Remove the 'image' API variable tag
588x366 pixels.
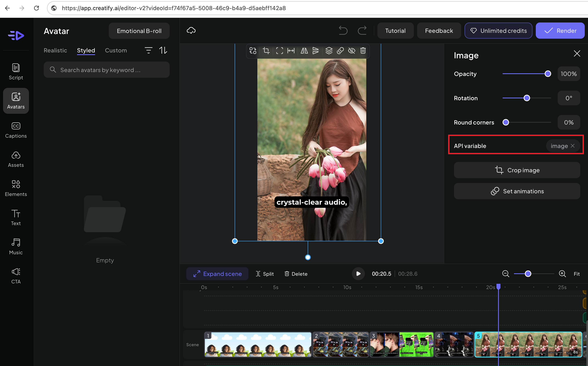point(572,146)
